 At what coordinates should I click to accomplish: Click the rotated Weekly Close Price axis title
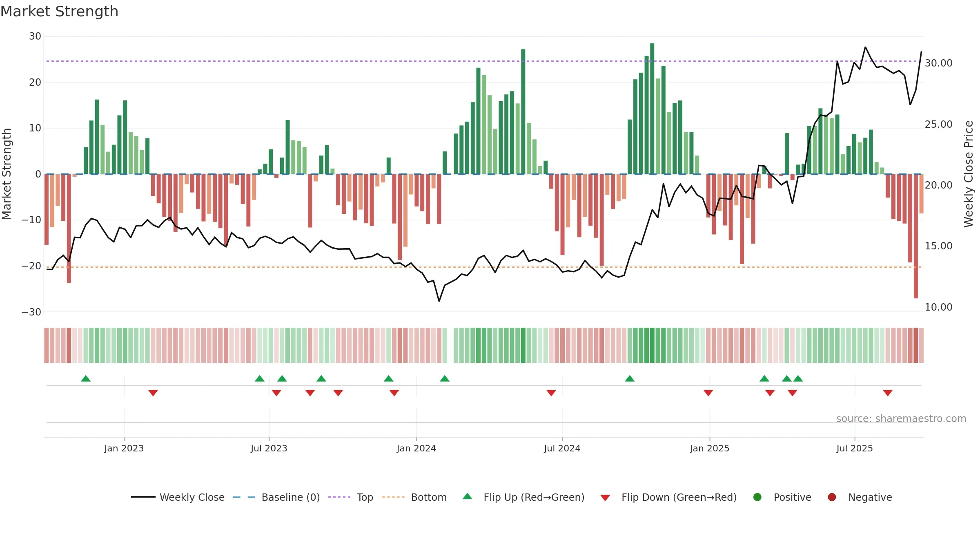969,174
